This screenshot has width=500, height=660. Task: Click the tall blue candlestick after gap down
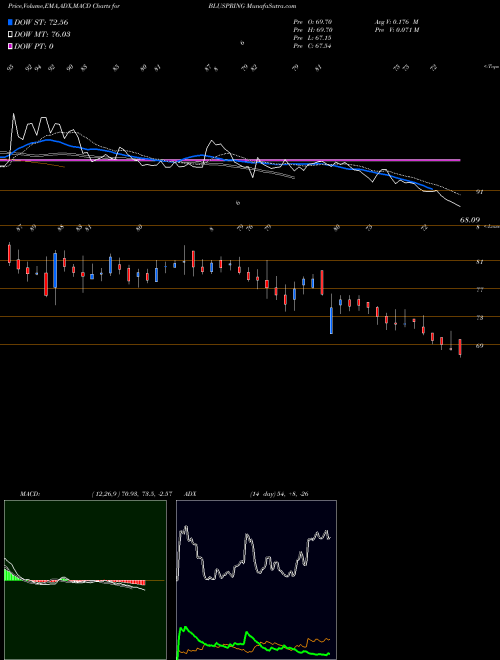[x=331, y=320]
